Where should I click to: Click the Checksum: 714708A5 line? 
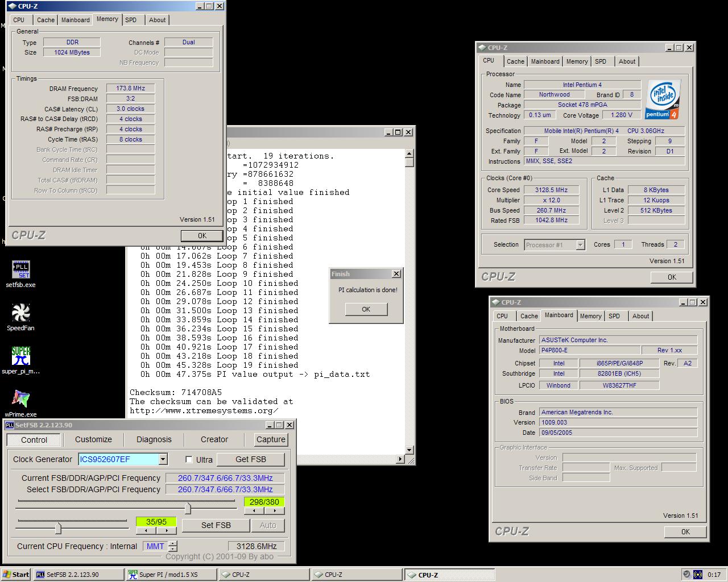[x=176, y=392]
